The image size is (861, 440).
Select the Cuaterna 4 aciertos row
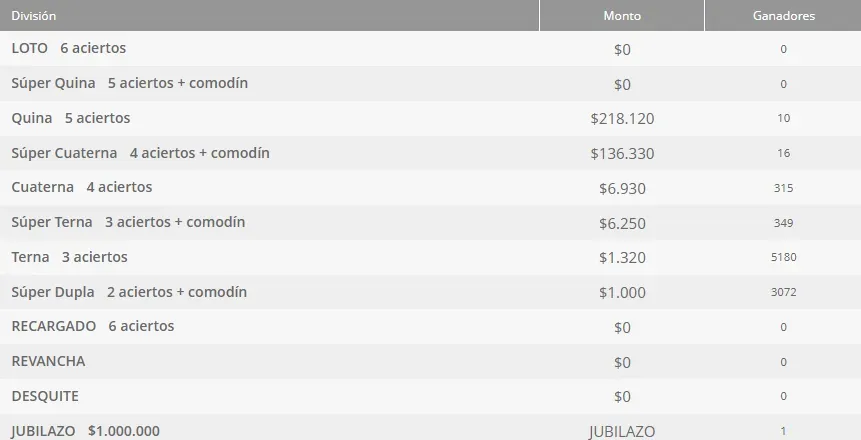coord(430,188)
